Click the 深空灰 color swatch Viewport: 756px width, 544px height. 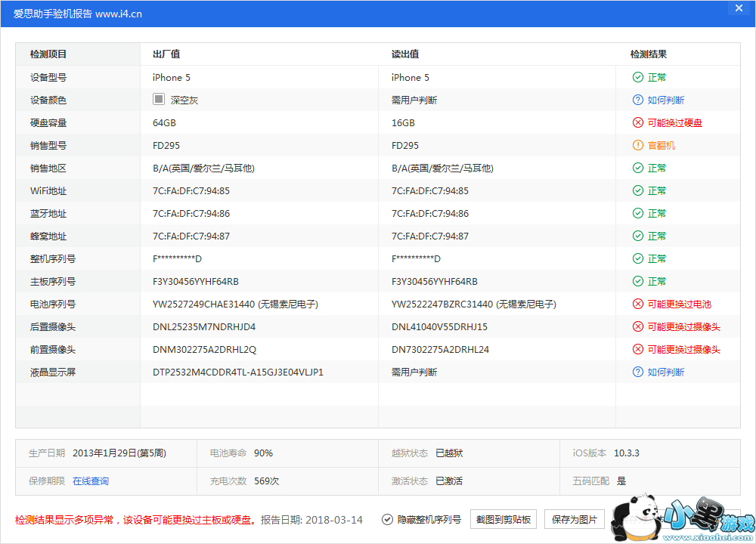coord(159,99)
